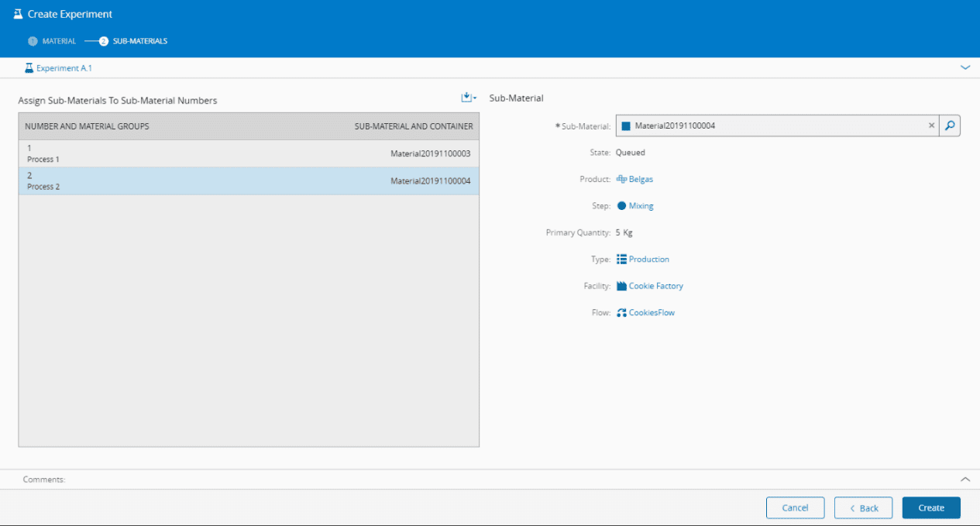Image resolution: width=980 pixels, height=526 pixels.
Task: Click the Sub-Material input field
Action: [775, 125]
